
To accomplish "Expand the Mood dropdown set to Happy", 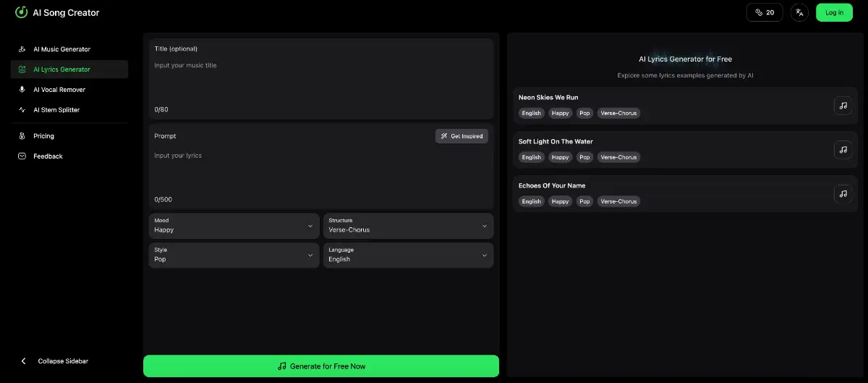I will coord(234,225).
